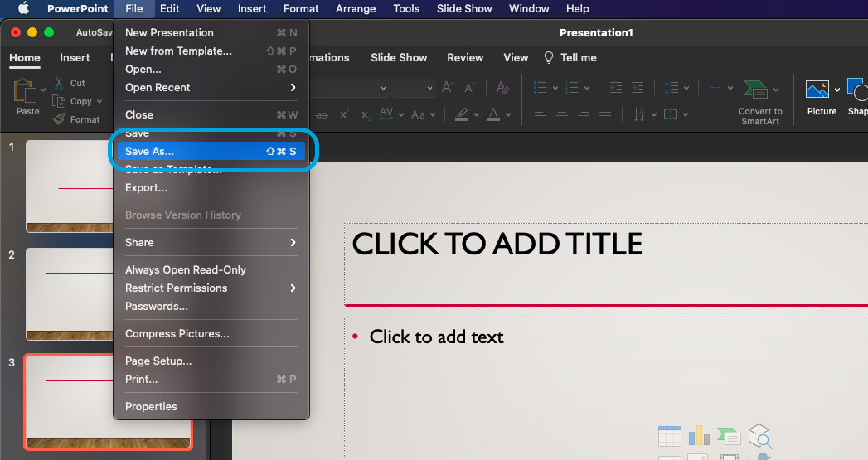Switch to the Insert ribbon tab

click(75, 57)
